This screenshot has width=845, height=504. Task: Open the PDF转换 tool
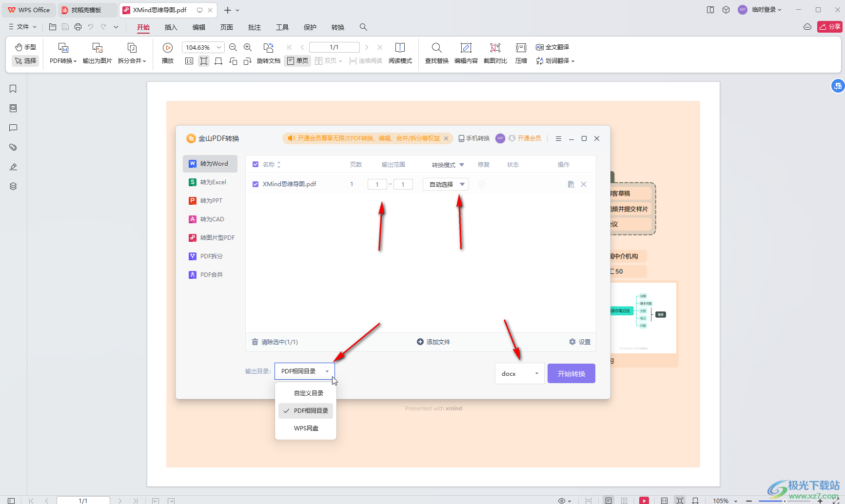click(63, 54)
